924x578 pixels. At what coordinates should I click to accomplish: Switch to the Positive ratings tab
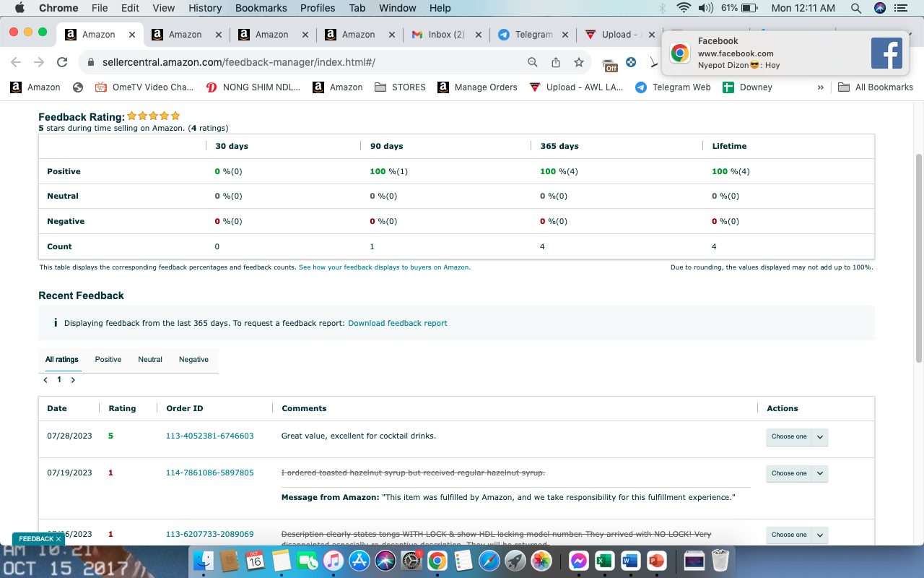coord(108,359)
